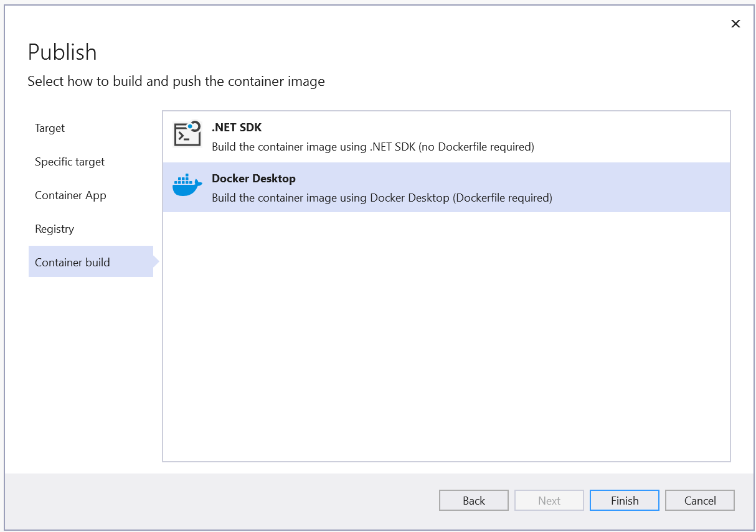This screenshot has width=756, height=532.
Task: Click the .NET SDK terminal icon
Action: coord(187,133)
